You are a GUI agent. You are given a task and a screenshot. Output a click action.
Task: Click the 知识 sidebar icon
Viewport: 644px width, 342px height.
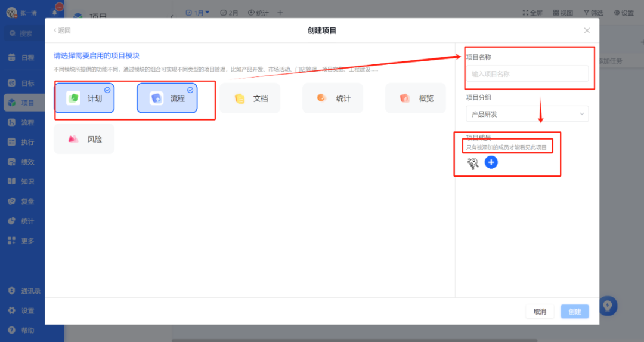click(11, 181)
